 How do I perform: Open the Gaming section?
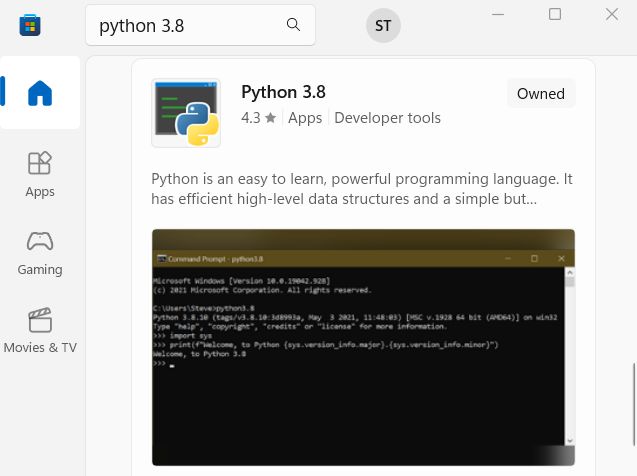coord(40,253)
